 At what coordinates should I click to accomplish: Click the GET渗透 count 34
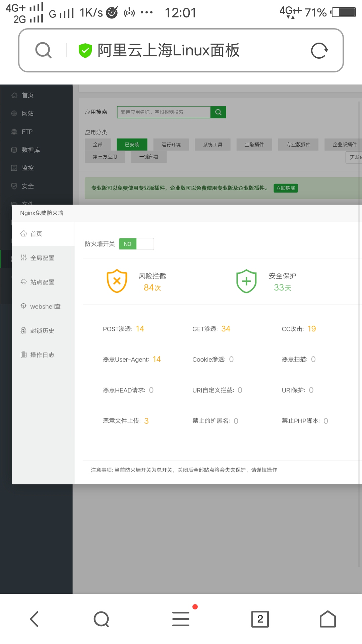[x=226, y=329]
